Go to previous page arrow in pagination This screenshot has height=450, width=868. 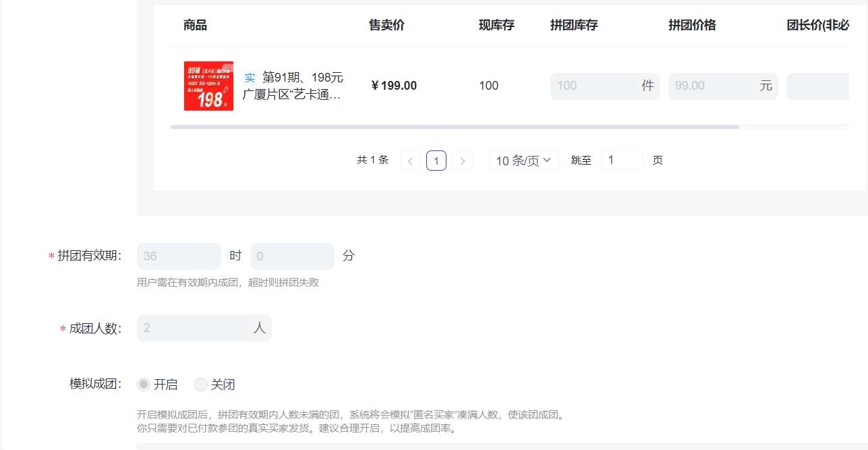click(x=410, y=161)
